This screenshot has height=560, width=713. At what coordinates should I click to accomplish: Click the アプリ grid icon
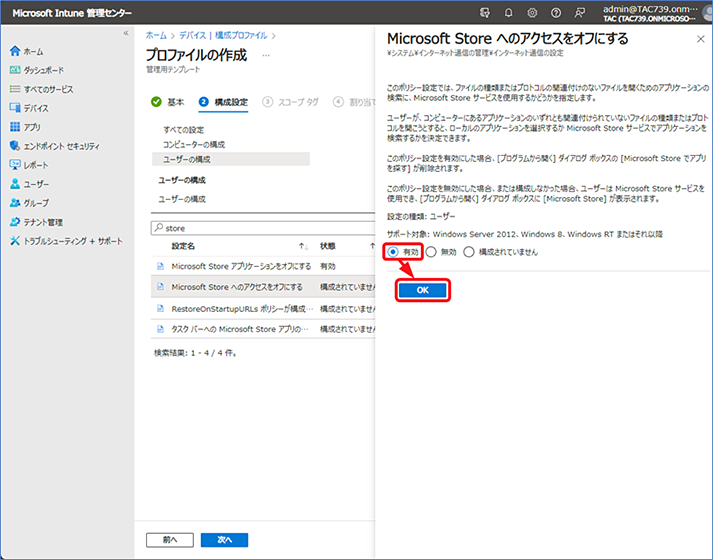point(15,127)
